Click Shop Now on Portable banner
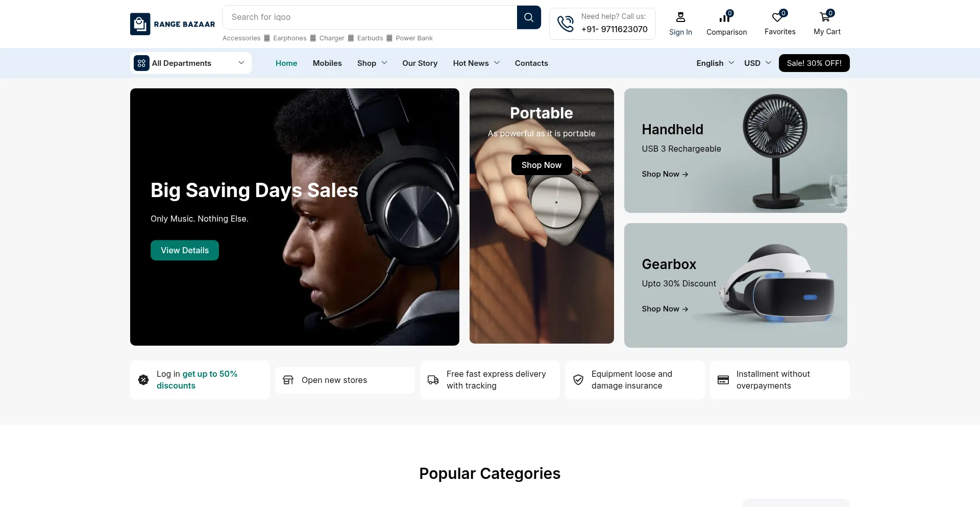The width and height of the screenshot is (980, 507). click(x=541, y=165)
